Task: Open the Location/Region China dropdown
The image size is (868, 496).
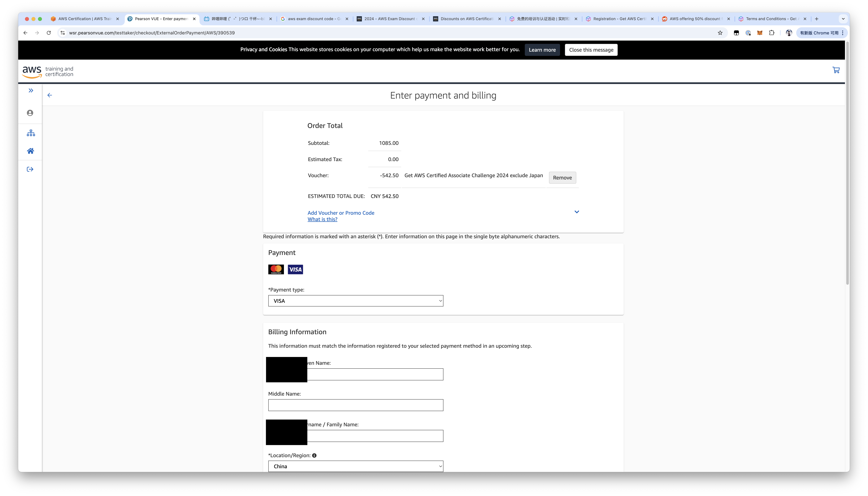Action: pos(356,466)
